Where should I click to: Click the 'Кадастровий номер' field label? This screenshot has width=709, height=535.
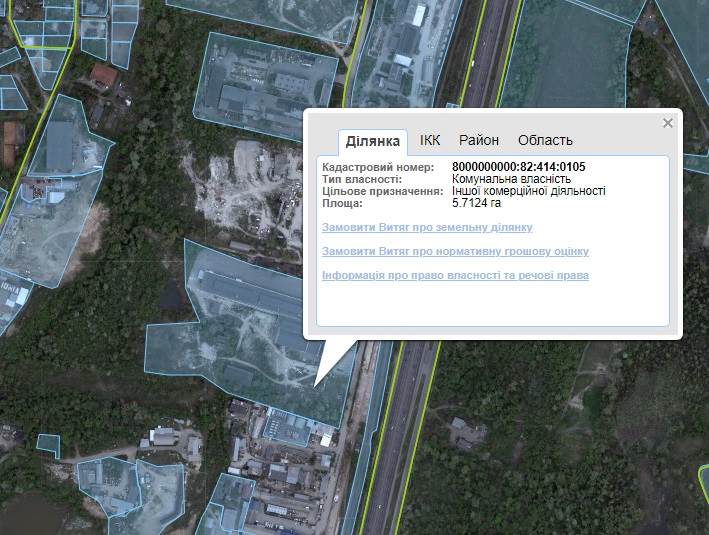378,167
